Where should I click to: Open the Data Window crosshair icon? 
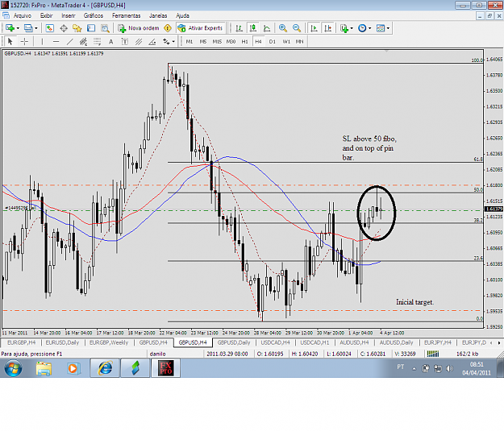click(x=64, y=28)
